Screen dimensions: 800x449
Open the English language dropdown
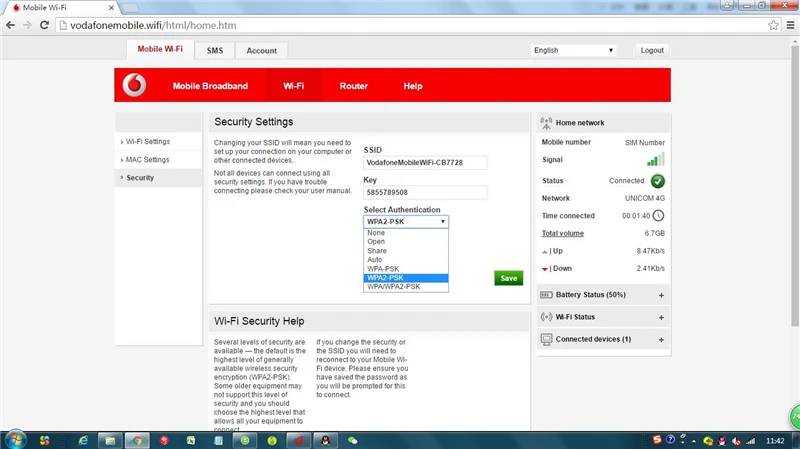[x=573, y=50]
